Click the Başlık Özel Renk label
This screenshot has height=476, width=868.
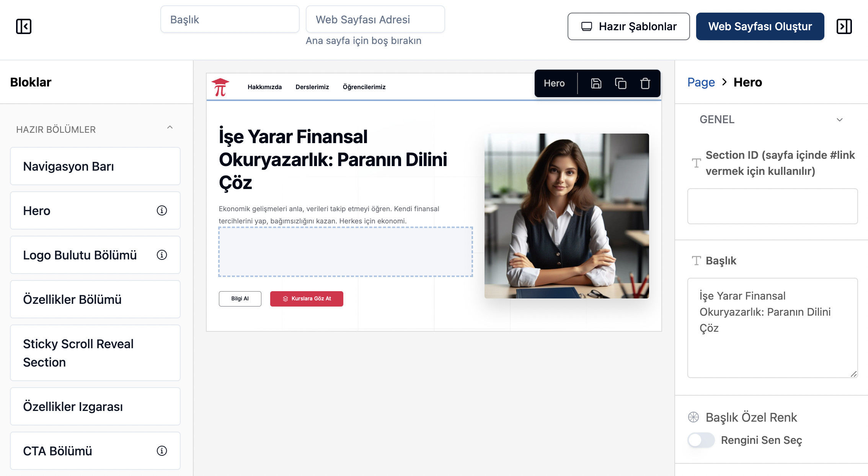click(x=751, y=417)
